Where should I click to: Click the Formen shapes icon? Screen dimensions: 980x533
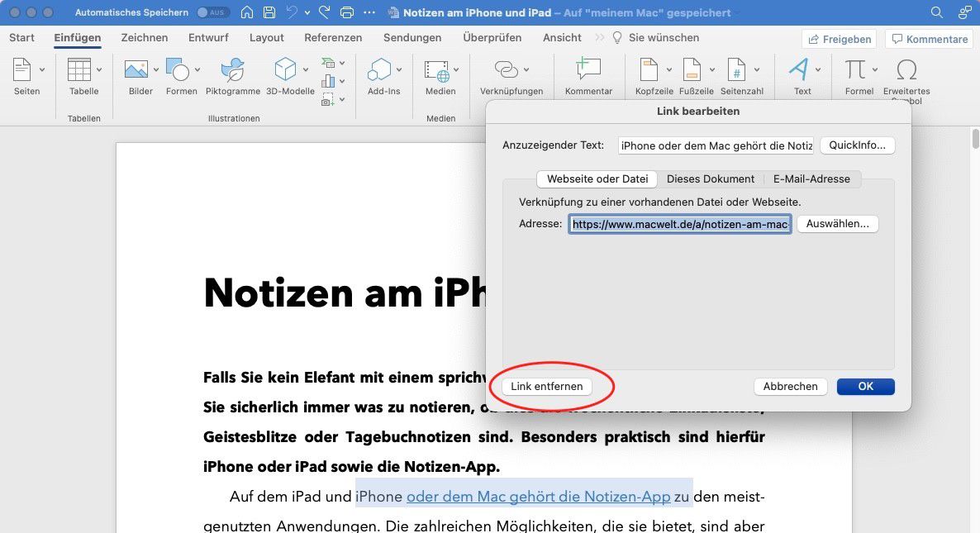point(178,69)
